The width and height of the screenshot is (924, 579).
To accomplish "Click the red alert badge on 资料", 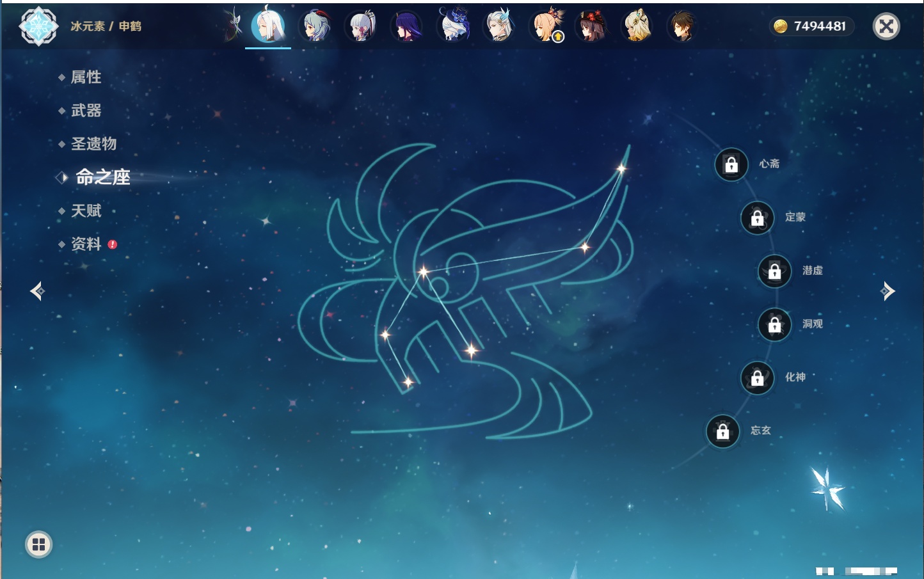I will [113, 244].
